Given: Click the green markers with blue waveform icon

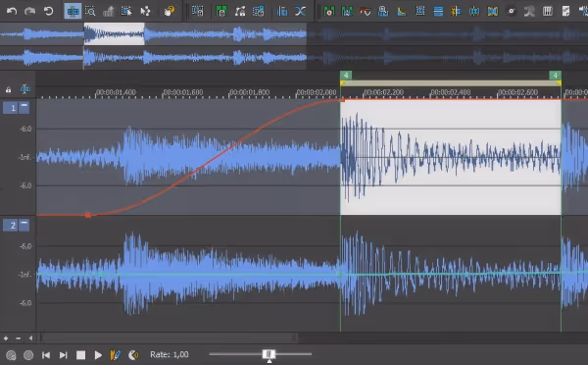Looking at the screenshot, I should pyautogui.click(x=347, y=11).
